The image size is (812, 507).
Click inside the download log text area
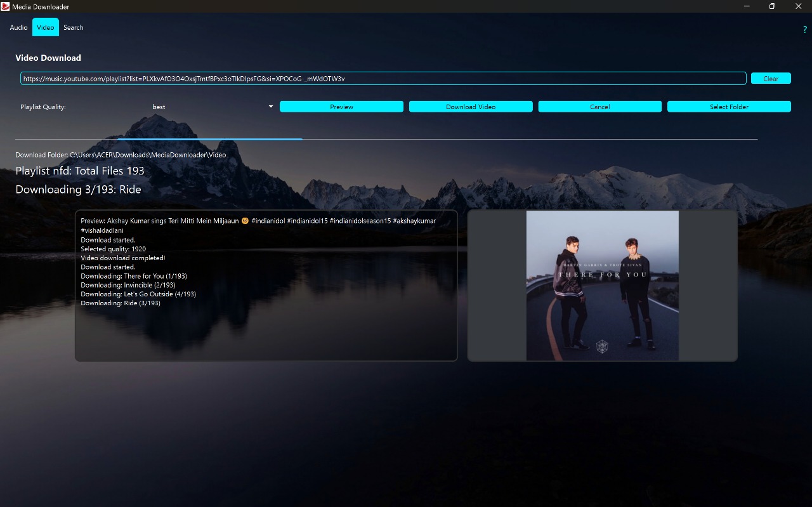266,330
